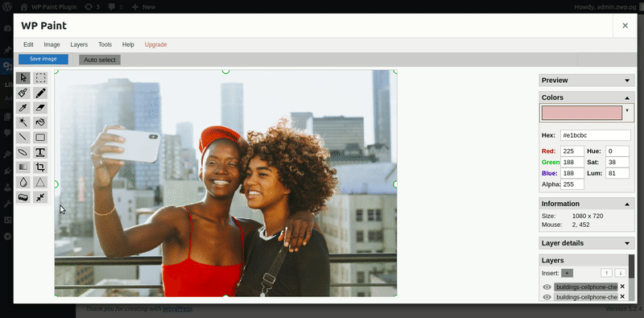Open the Tools menu
This screenshot has width=644, height=318.
tap(105, 44)
